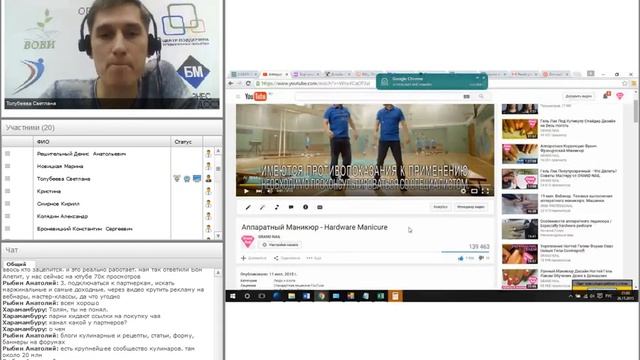Tick checkbox for Броневицкий Константин Сергеевич
The height and width of the screenshot is (360, 640).
tap(7, 229)
